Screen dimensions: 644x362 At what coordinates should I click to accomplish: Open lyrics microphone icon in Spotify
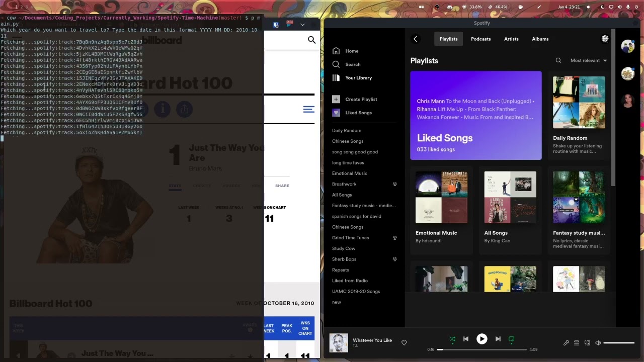[x=566, y=343]
